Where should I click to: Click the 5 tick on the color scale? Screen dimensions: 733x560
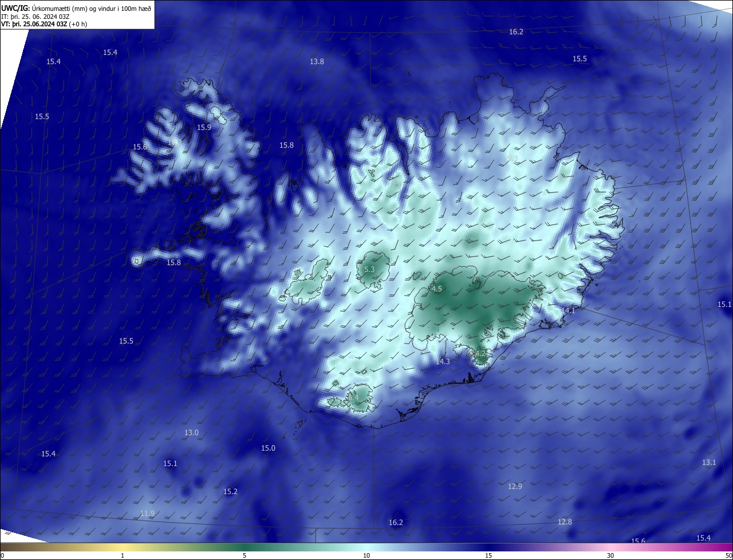click(x=245, y=555)
